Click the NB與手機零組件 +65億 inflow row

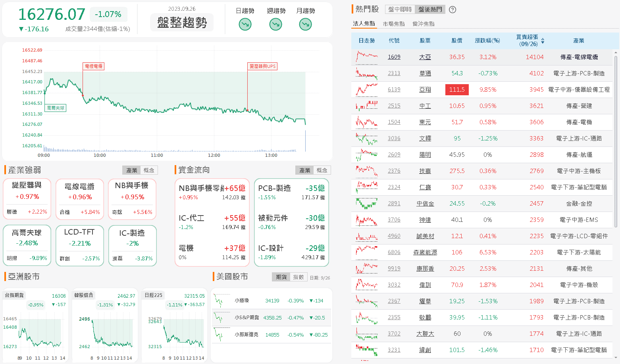point(212,192)
